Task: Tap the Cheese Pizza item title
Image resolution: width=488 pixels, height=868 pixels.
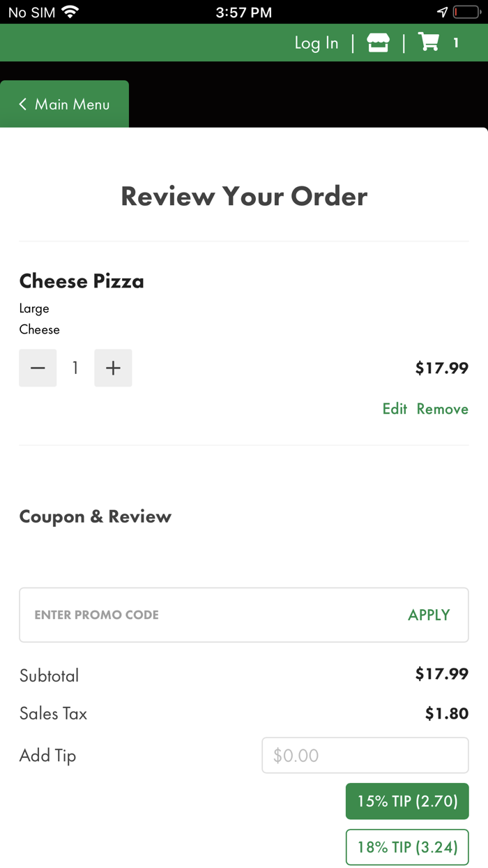Action: [x=82, y=281]
